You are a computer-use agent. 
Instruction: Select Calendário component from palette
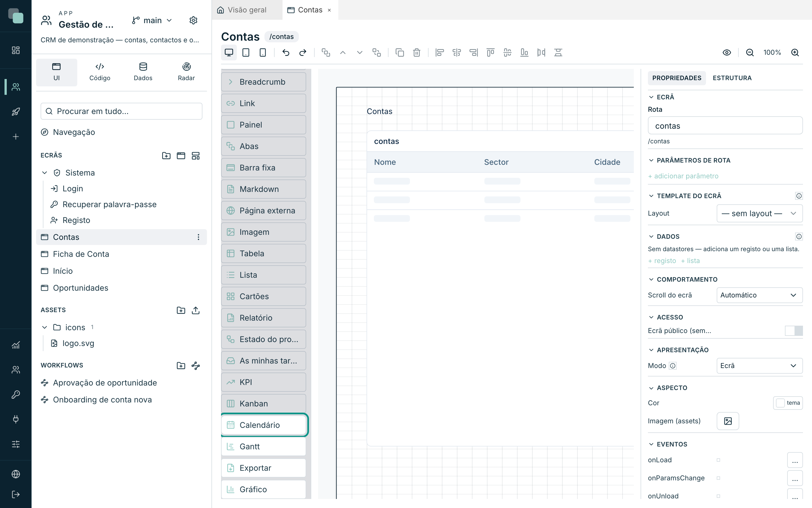coord(263,425)
